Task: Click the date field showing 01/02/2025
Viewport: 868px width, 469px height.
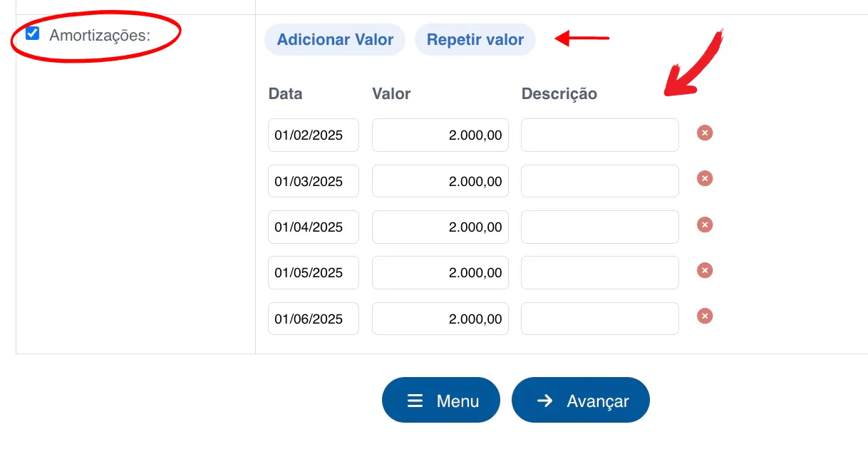Action: coord(314,135)
